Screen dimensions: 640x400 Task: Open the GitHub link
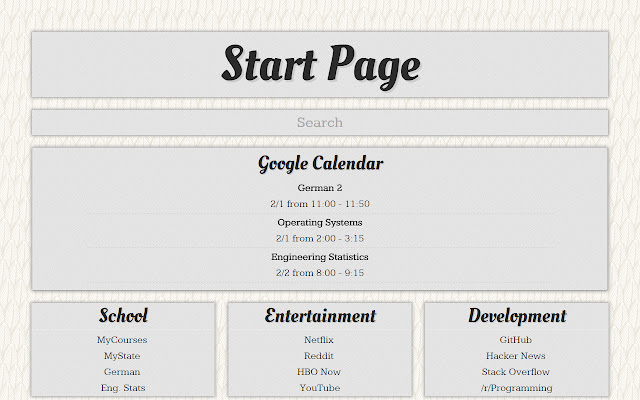coord(516,340)
